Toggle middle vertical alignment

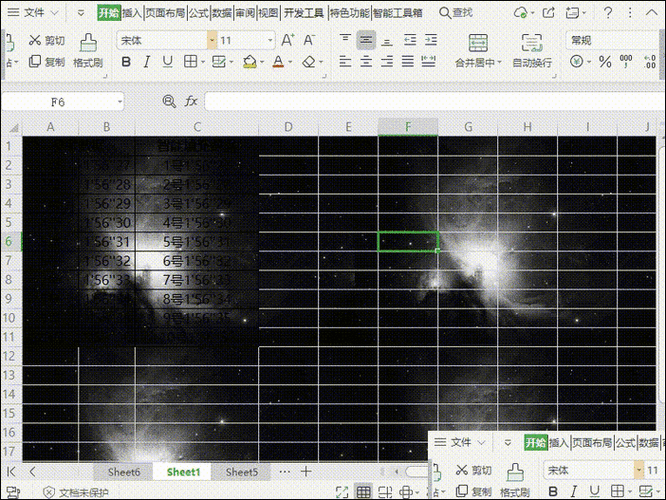(366, 40)
